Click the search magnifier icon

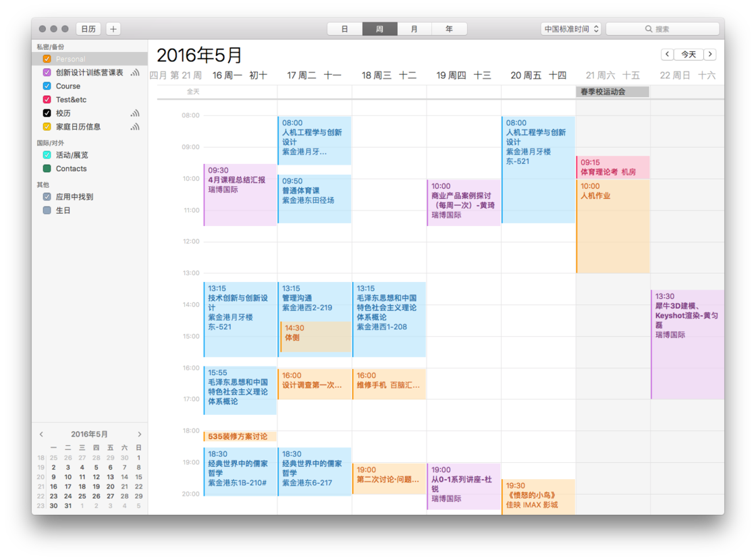tap(649, 29)
